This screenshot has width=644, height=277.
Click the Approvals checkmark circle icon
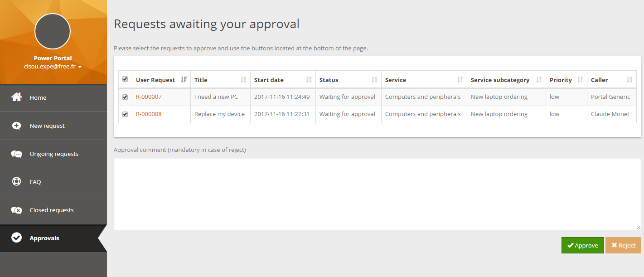[16, 238]
